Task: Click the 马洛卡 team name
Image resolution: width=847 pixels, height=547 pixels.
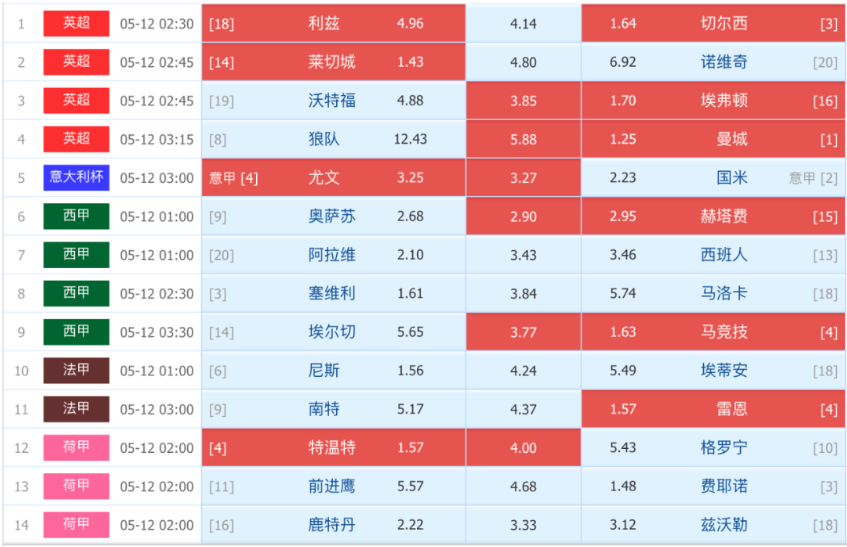Action: pyautogui.click(x=724, y=293)
